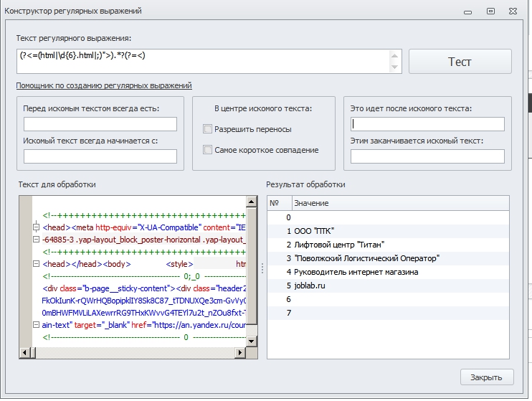Click the Закрыть button
Viewport: 532px width, 401px height.
click(487, 377)
